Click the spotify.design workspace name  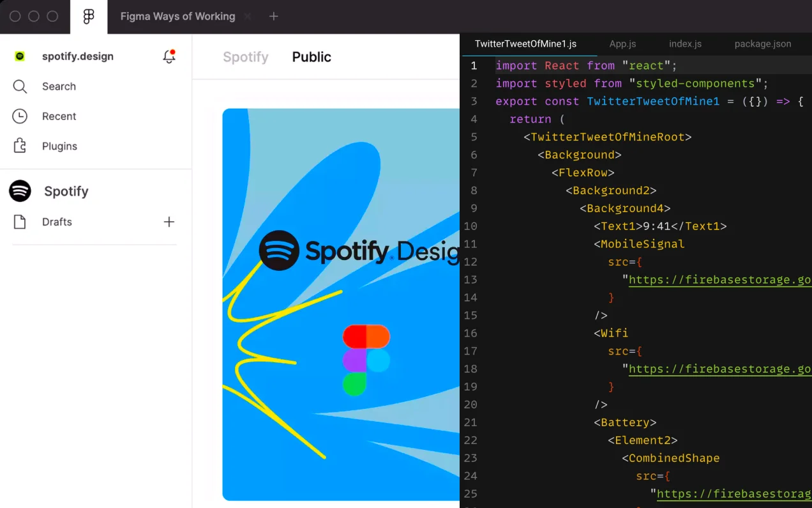coord(78,56)
